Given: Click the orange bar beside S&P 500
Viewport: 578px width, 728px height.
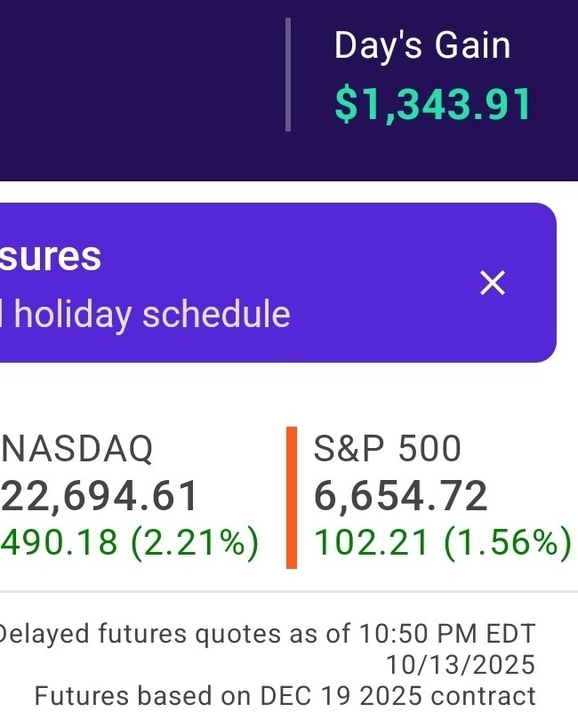Looking at the screenshot, I should (291, 497).
